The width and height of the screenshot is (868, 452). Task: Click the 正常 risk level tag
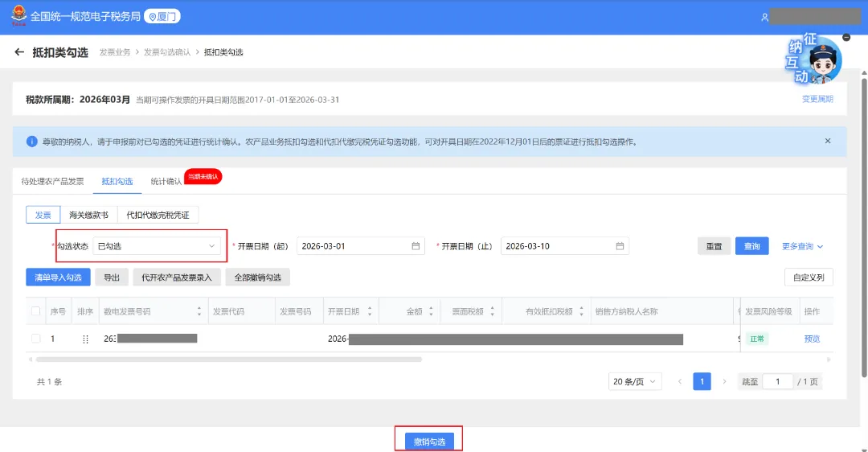click(757, 339)
